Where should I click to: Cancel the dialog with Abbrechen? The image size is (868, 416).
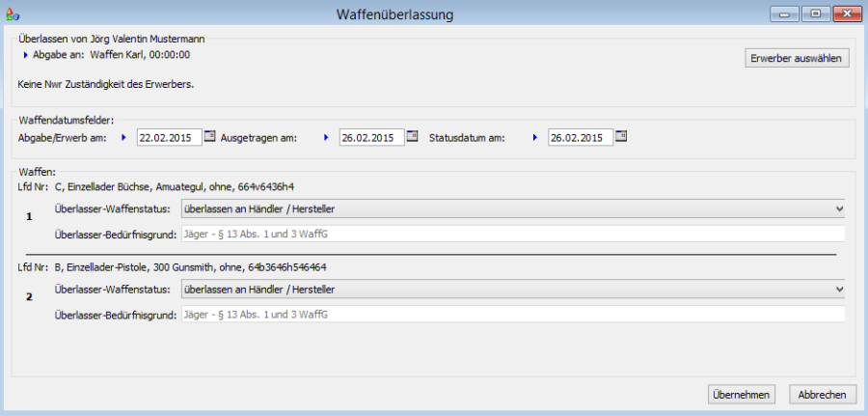point(823,395)
